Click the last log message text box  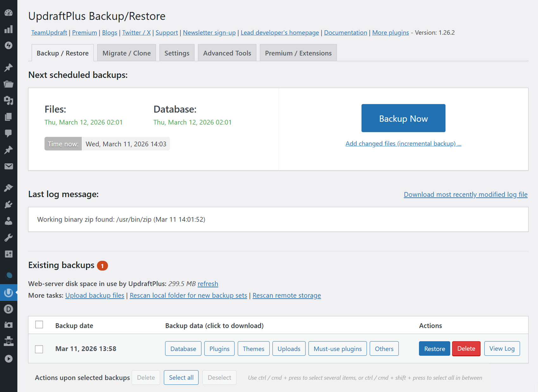278,219
